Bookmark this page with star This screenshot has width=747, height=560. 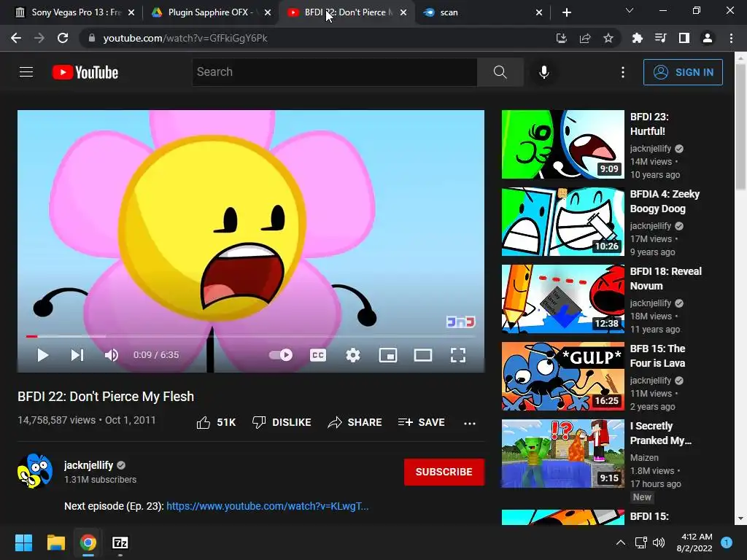pyautogui.click(x=608, y=38)
